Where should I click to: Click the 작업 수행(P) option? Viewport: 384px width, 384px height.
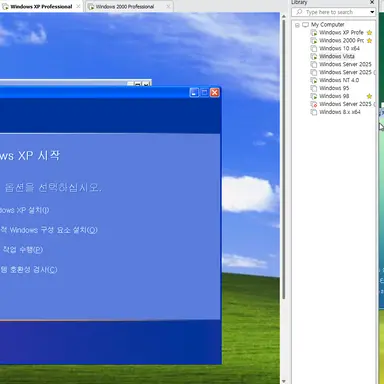pos(22,250)
